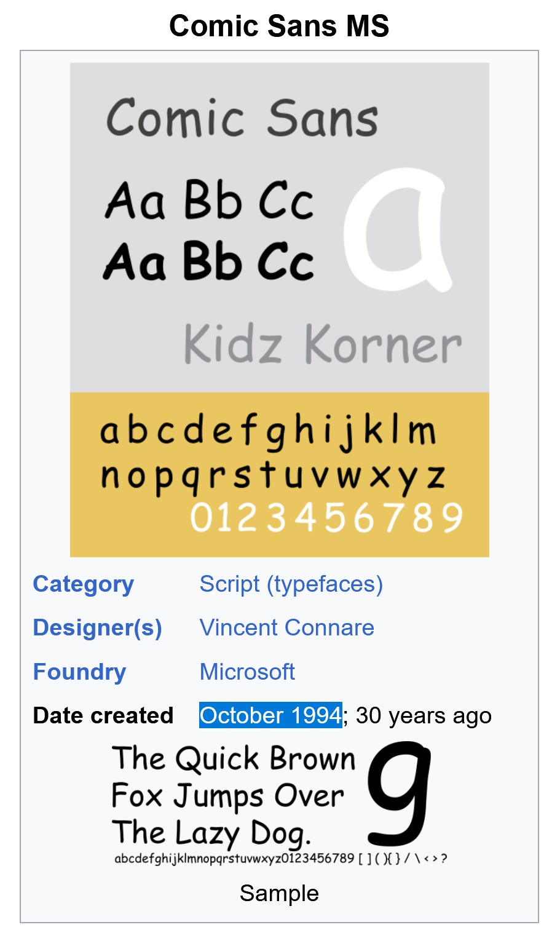Click the highlighted October 1994 text
Image resolution: width=560 pixels, height=946 pixels.
pyautogui.click(x=270, y=715)
